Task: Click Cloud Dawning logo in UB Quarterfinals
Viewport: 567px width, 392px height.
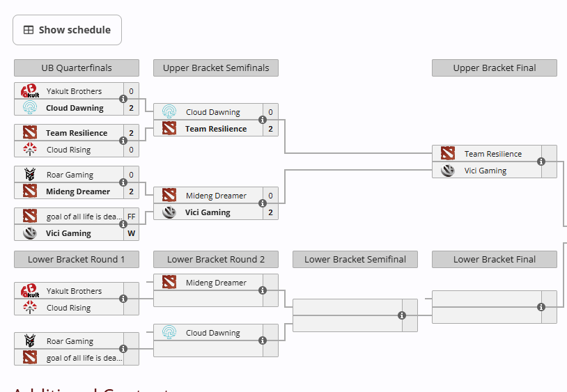Action: coord(30,108)
